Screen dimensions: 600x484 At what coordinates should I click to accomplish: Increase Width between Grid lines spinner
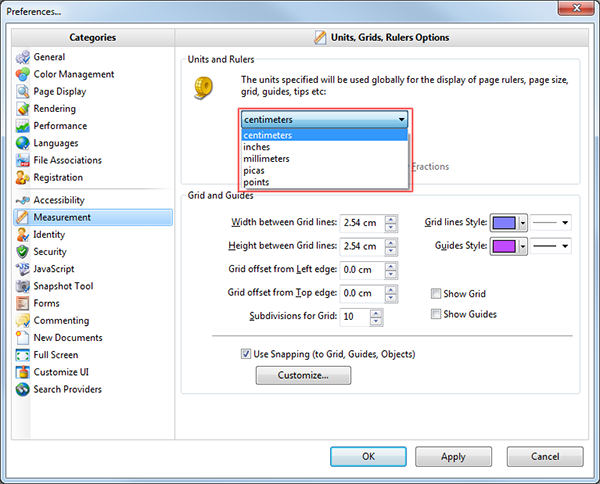click(x=391, y=219)
